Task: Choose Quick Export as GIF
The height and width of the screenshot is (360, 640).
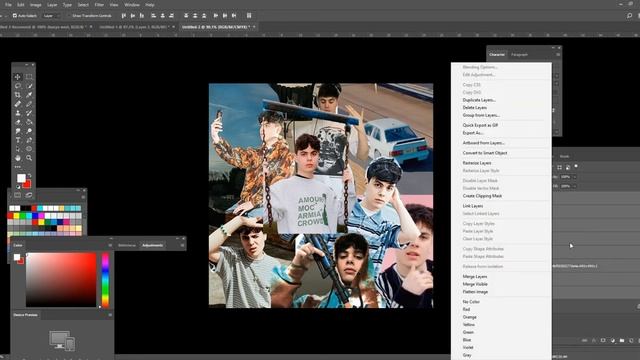Action: tap(480, 125)
